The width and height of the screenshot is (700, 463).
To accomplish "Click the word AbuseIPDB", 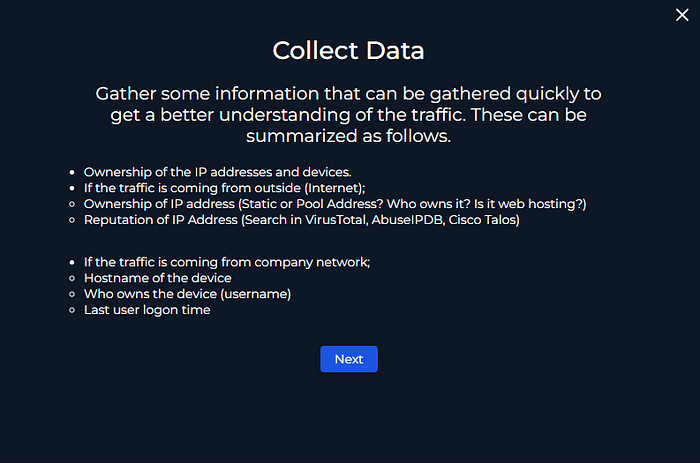I will [408, 220].
